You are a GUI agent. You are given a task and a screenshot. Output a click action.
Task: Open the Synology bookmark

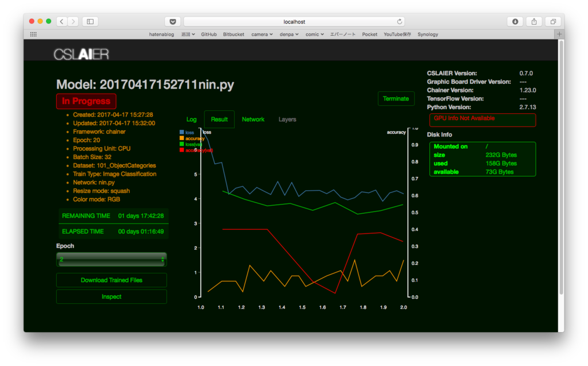tap(428, 34)
